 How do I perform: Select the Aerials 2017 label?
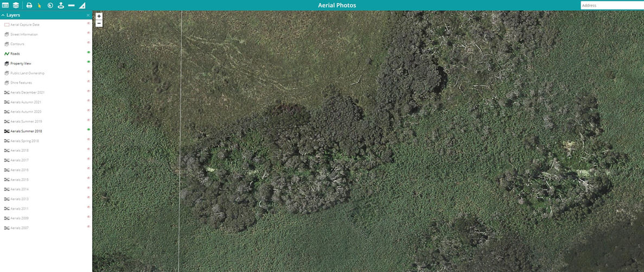[20, 160]
